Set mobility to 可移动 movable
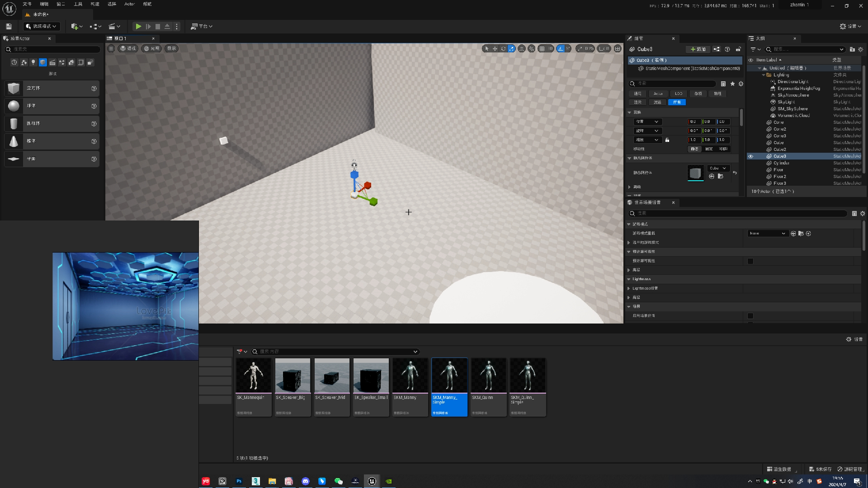Screen dimensions: 868x488 click(723, 149)
